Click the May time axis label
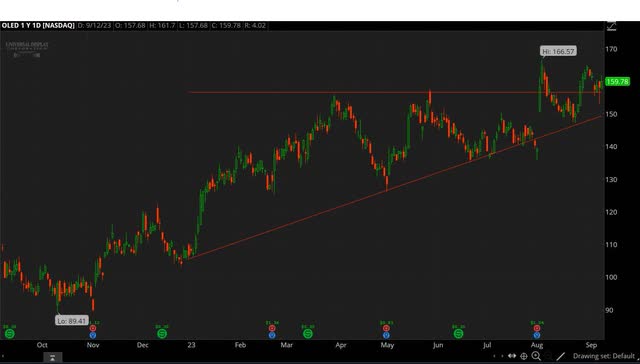The image size is (640, 364). [387, 345]
